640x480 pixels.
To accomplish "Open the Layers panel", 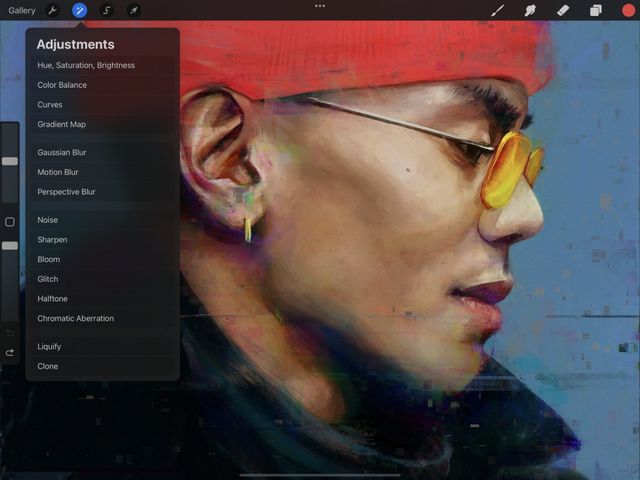I will (x=596, y=10).
